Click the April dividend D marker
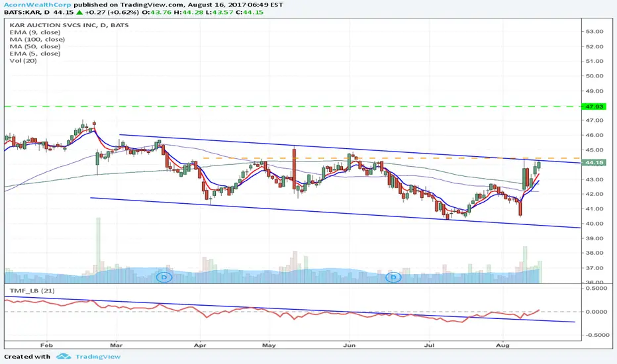This screenshot has height=364, width=617. point(164,277)
